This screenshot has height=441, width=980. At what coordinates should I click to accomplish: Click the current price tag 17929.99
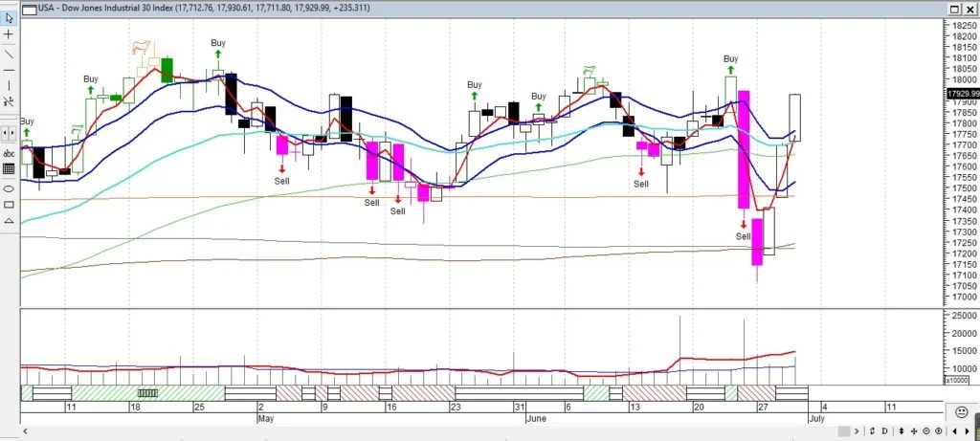tap(963, 94)
